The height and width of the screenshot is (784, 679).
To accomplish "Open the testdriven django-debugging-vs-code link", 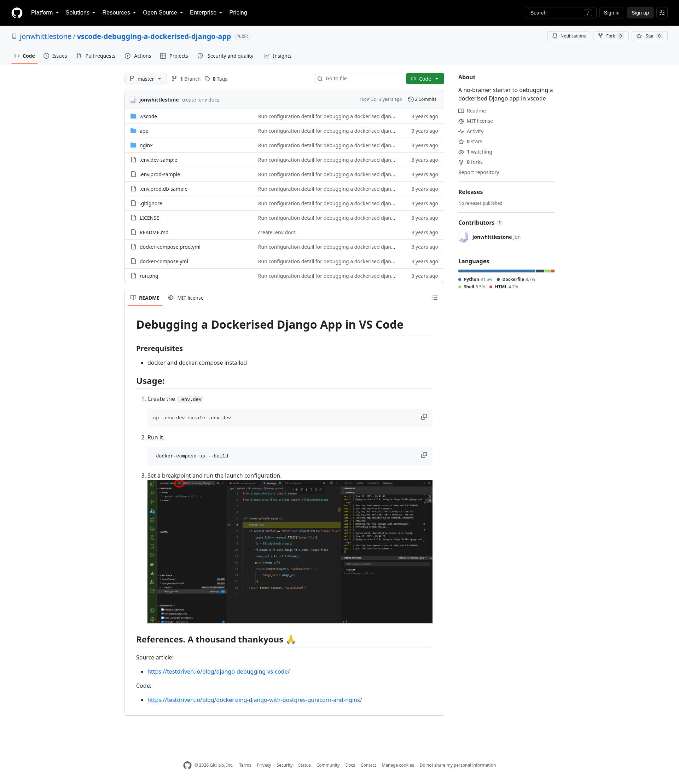I will point(218,671).
